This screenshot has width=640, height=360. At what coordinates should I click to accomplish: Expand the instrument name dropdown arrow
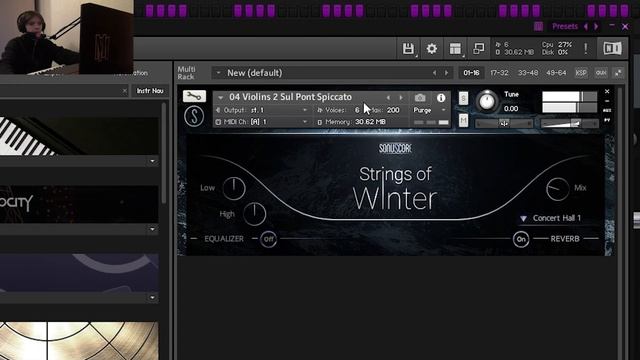220,98
